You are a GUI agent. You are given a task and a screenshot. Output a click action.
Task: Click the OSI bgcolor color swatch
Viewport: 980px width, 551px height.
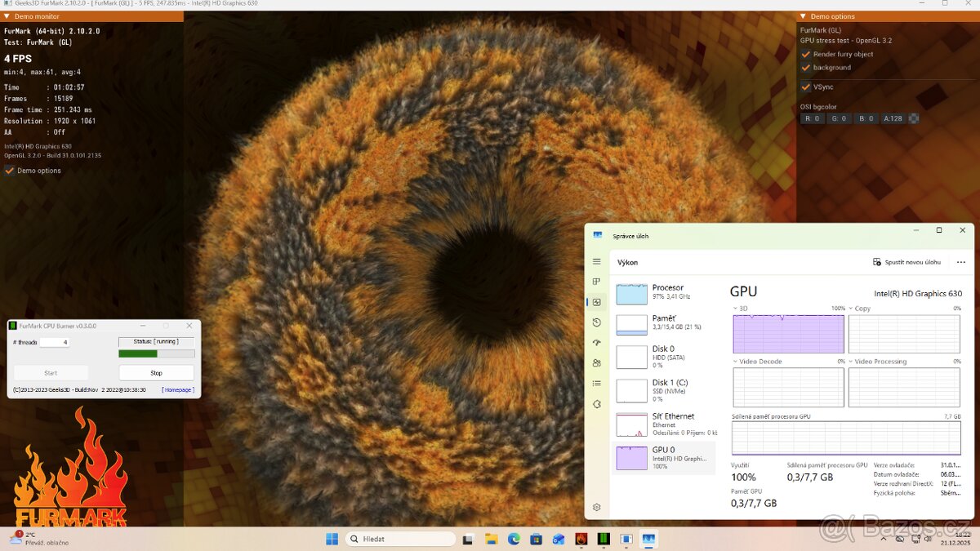coord(914,118)
